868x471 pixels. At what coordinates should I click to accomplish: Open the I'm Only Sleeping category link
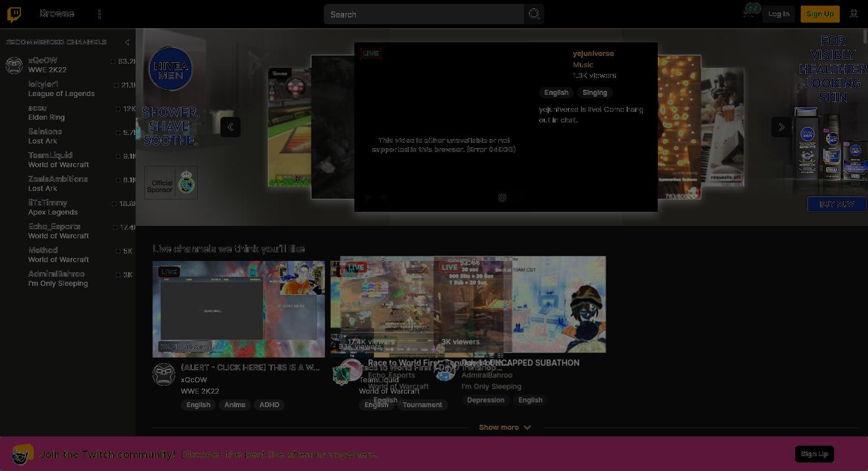click(x=491, y=386)
